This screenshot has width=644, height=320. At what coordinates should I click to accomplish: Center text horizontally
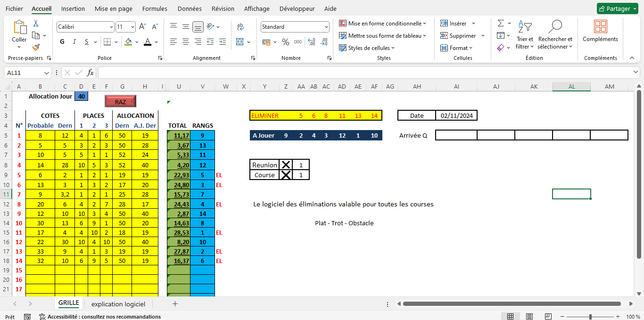(186, 42)
